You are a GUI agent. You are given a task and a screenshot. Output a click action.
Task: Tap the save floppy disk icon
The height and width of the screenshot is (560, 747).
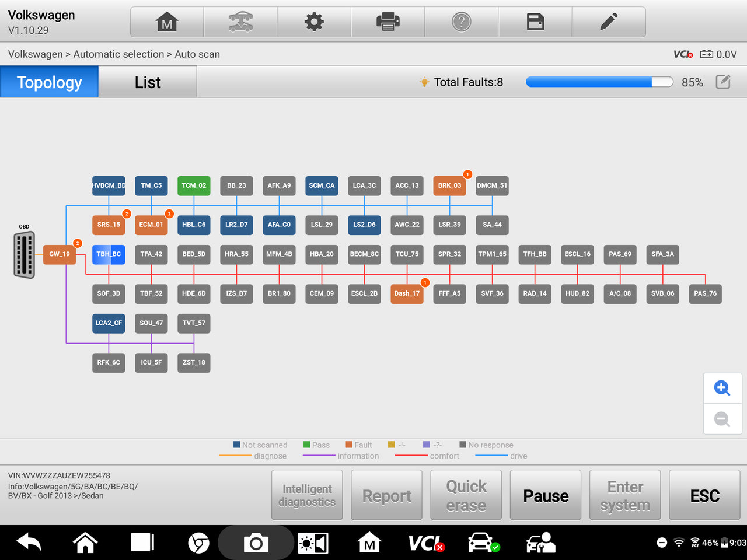535,22
